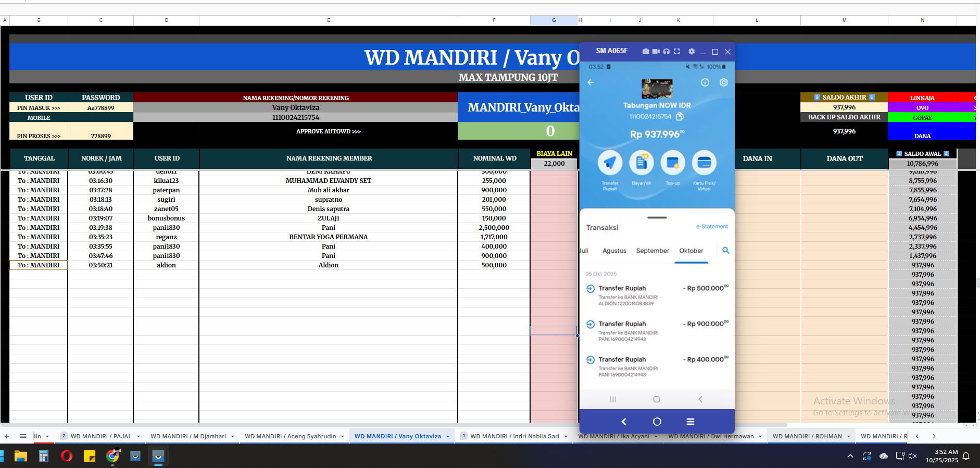Tap the Top-up icon
This screenshot has width=980, height=468.
click(x=673, y=163)
